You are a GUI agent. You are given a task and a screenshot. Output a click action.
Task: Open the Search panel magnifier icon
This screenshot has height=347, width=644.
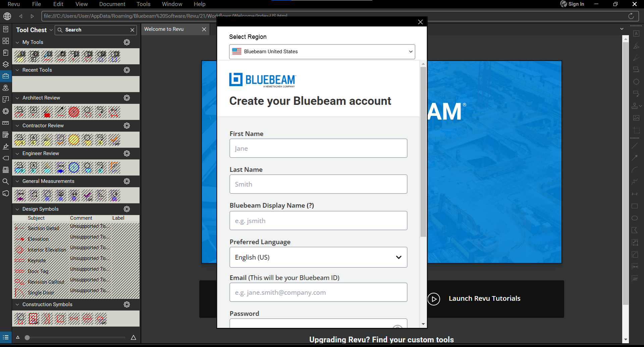pos(6,182)
